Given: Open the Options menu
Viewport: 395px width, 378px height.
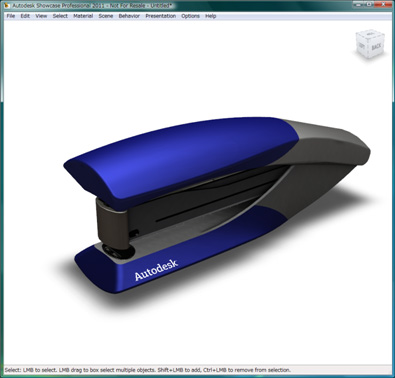Looking at the screenshot, I should [x=190, y=16].
